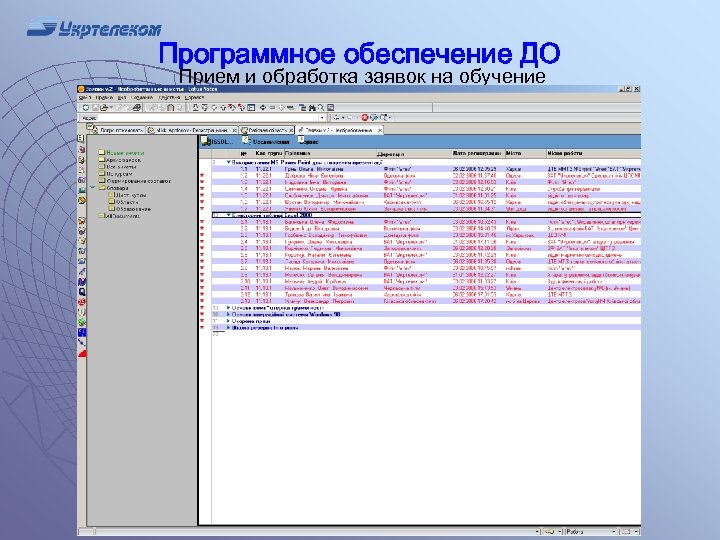The height and width of the screenshot is (540, 720).
Task: Open the Справка menu
Action: (x=195, y=98)
